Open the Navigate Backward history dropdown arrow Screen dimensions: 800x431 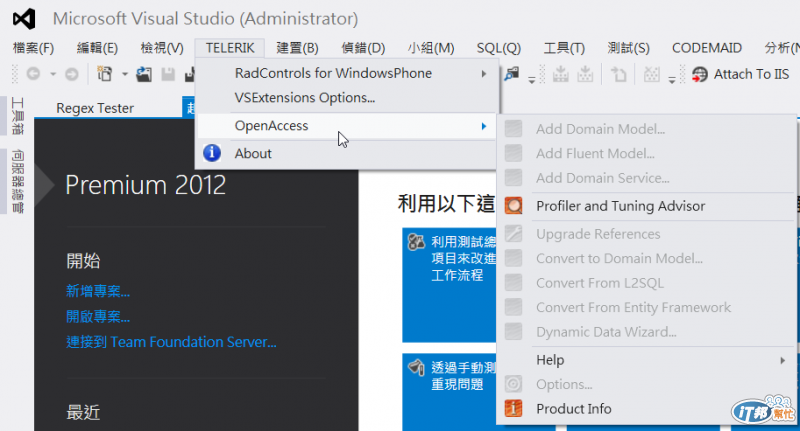53,74
